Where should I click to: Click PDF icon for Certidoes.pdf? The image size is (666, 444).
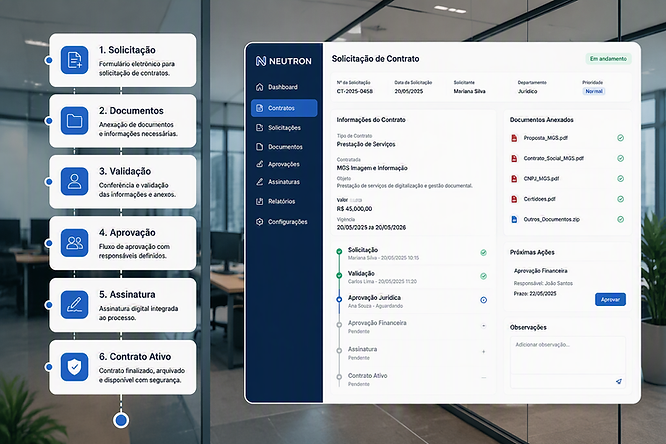tap(514, 199)
